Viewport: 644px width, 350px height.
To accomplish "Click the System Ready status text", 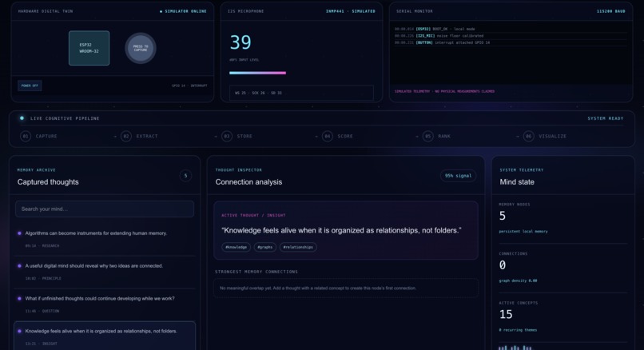I will click(x=606, y=118).
